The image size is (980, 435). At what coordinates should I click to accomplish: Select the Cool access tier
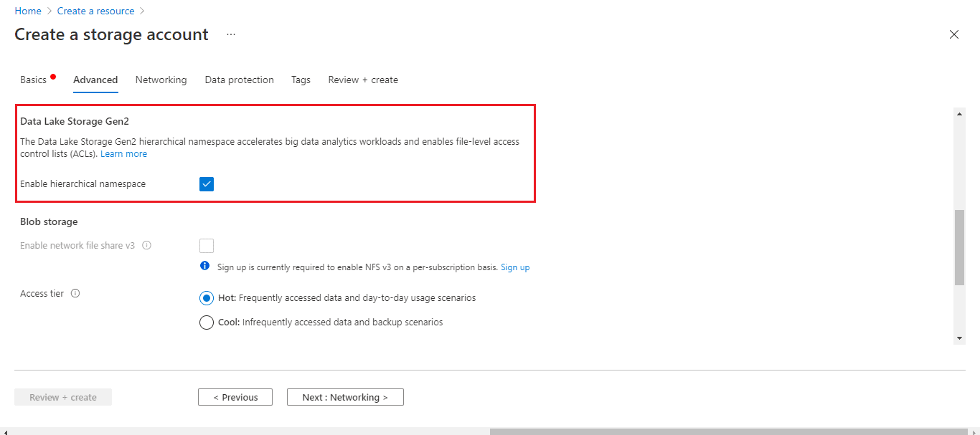tap(207, 322)
